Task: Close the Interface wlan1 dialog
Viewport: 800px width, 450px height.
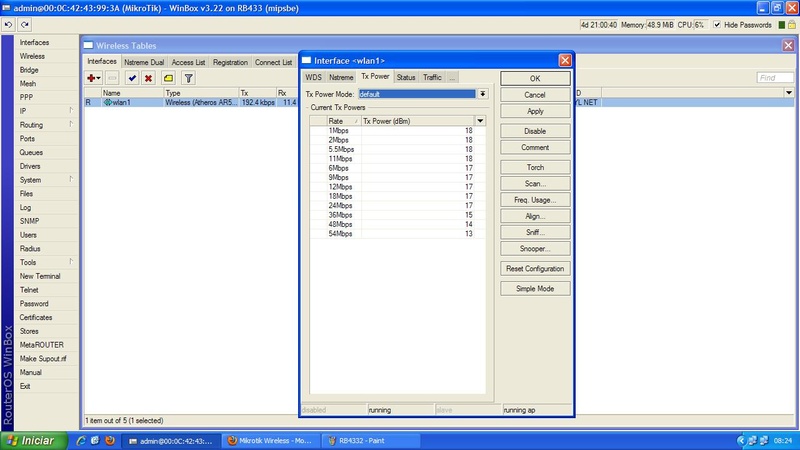Action: pos(565,60)
